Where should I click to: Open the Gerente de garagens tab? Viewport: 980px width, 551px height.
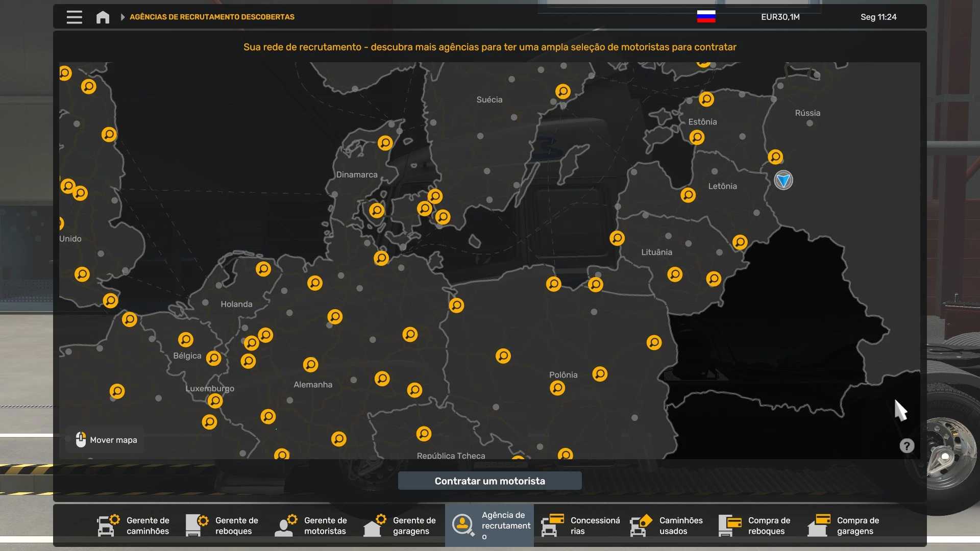(400, 525)
